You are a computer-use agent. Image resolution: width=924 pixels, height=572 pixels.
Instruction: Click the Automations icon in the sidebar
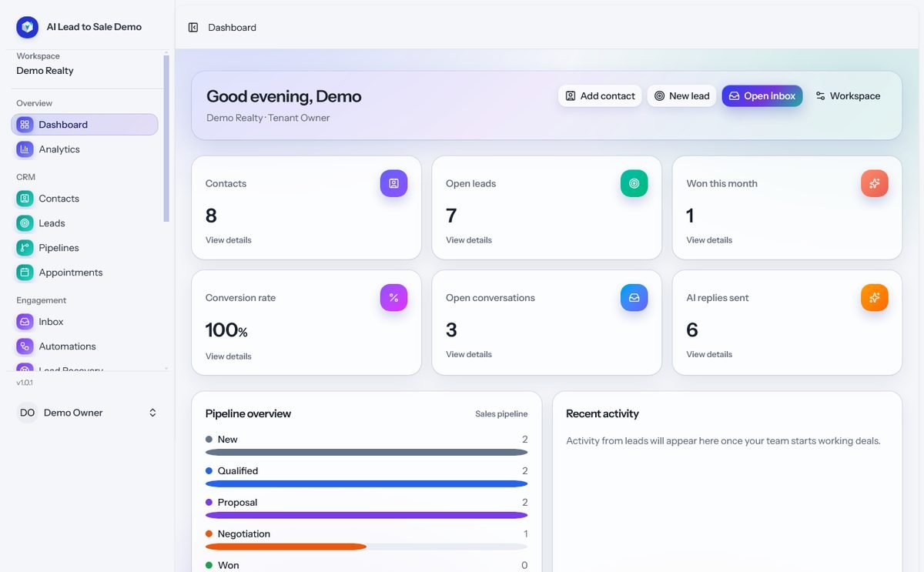(x=25, y=346)
